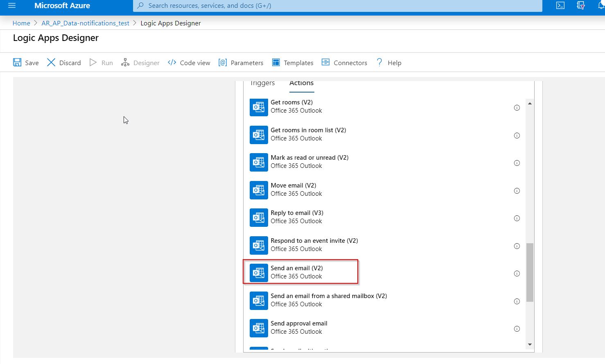Show info for Reply to email (V3)
This screenshot has height=364, width=605.
[x=517, y=218]
